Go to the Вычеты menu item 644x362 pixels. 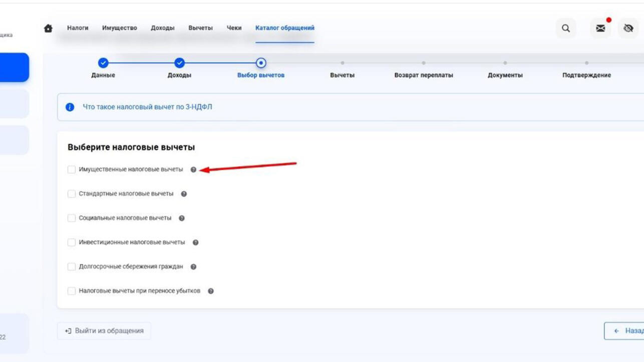point(200,28)
